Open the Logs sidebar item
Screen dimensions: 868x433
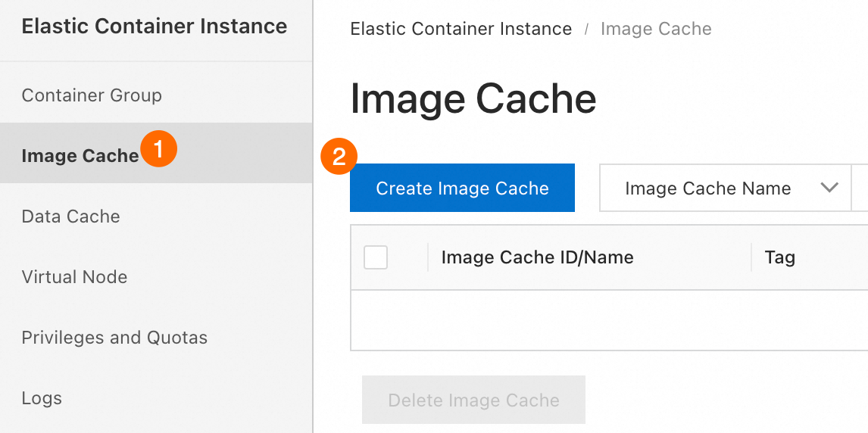point(42,398)
